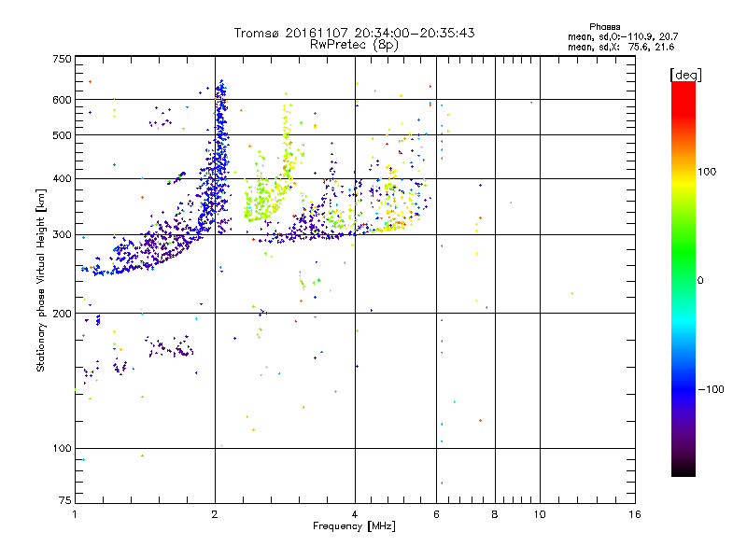747x560 pixels.
Task: Click the 'Stationary phase Virtual Height [km]' y-axis label
Action: point(40,280)
